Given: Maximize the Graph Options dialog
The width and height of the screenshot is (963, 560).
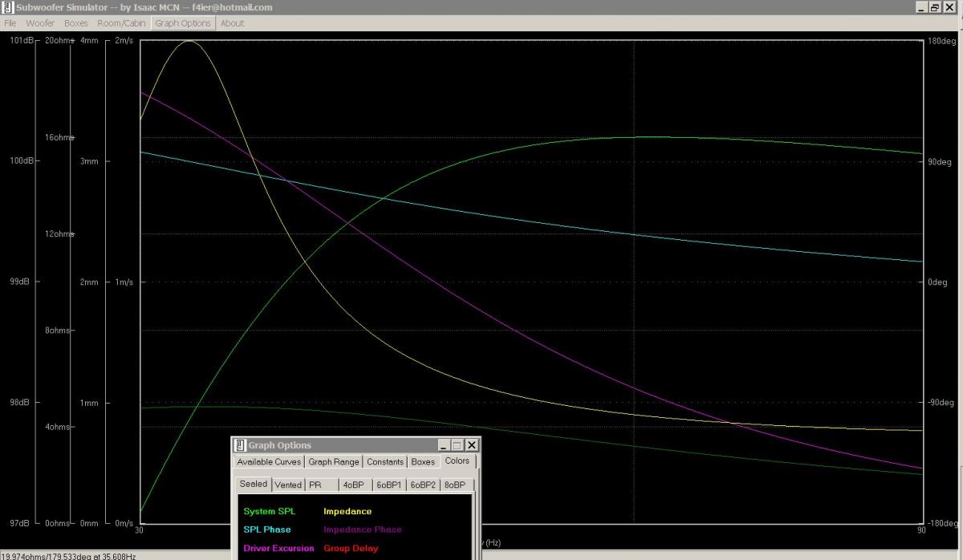Looking at the screenshot, I should pyautogui.click(x=457, y=445).
